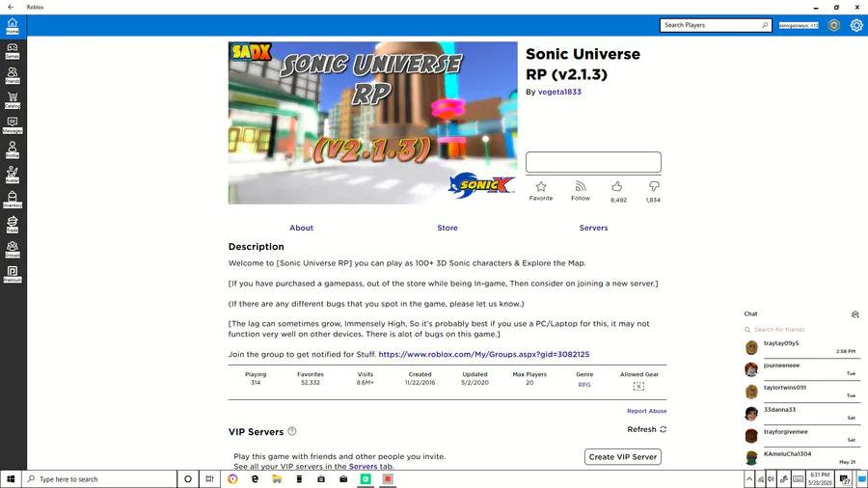Click the Playing count 314
Image resolution: width=868 pixels, height=488 pixels.
256,382
